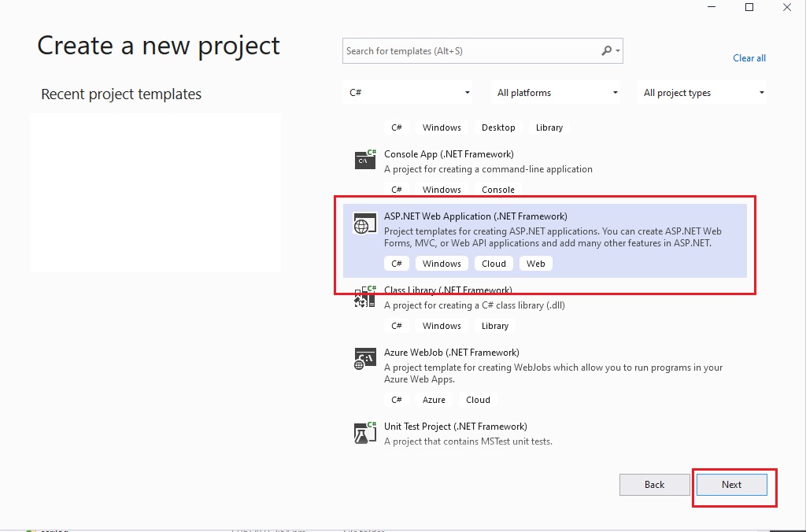
Task: Click the Library tag under Class Library
Action: coord(495,326)
